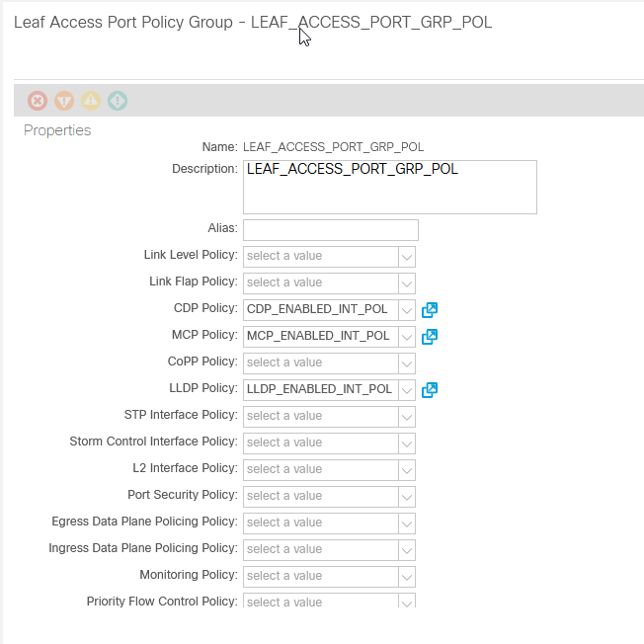Expand the Link Level Policy dropdown
The width and height of the screenshot is (644, 644).
(x=406, y=257)
